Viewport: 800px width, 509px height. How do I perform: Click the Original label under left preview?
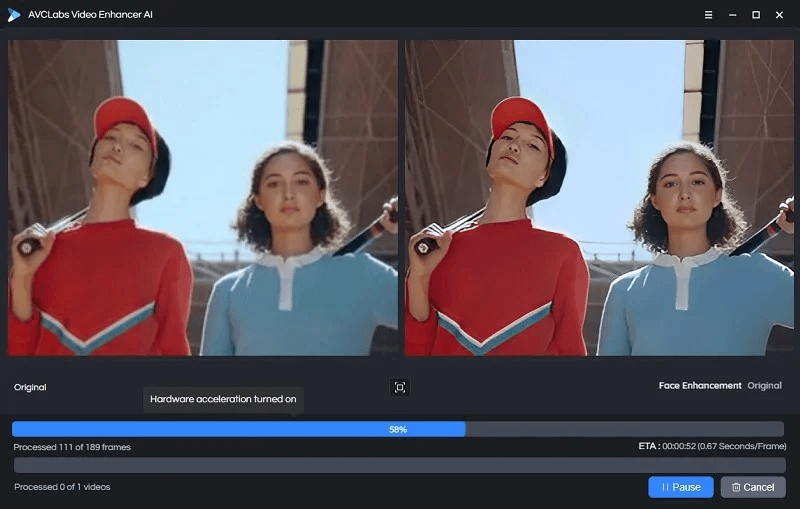[30, 387]
